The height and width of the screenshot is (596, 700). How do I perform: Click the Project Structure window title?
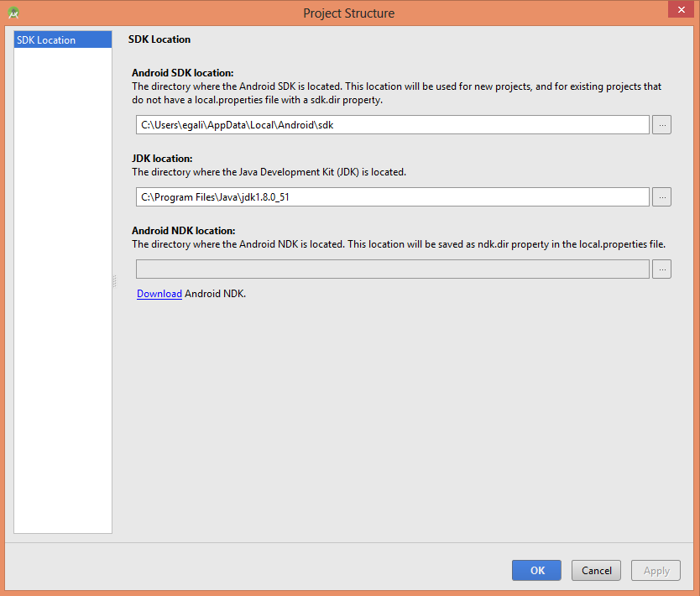click(x=348, y=13)
